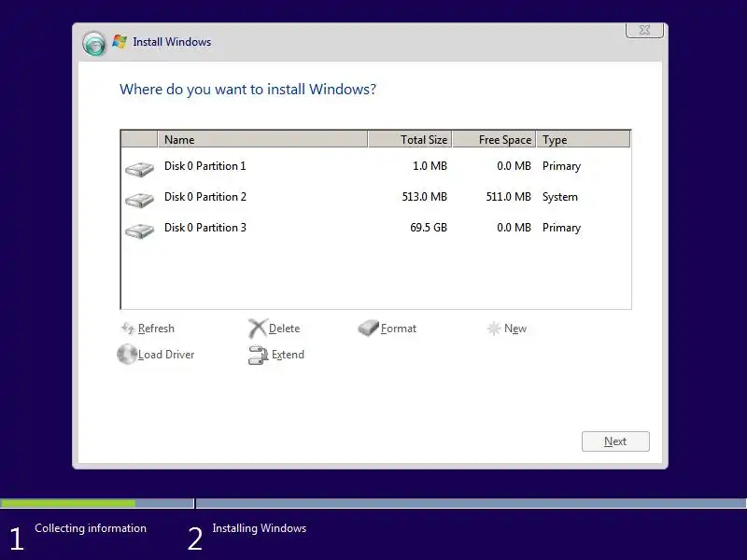
Task: Click the System type cell
Action: pyautogui.click(x=559, y=197)
